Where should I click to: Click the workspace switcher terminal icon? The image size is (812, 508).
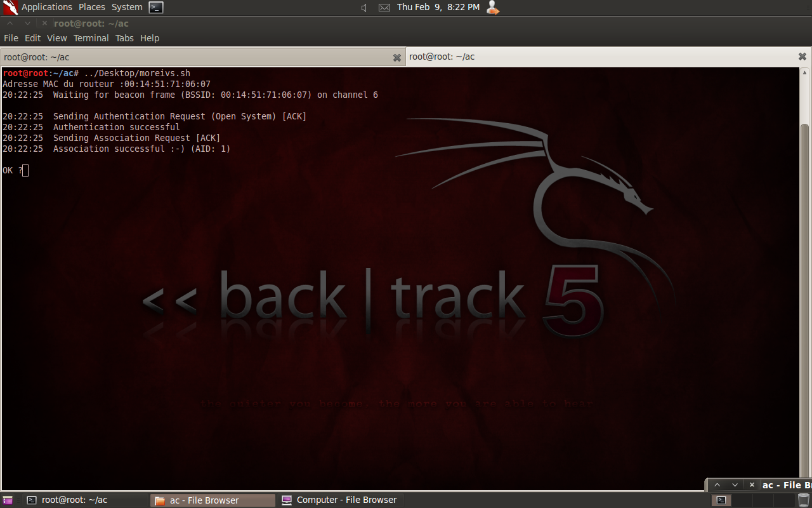tap(721, 500)
